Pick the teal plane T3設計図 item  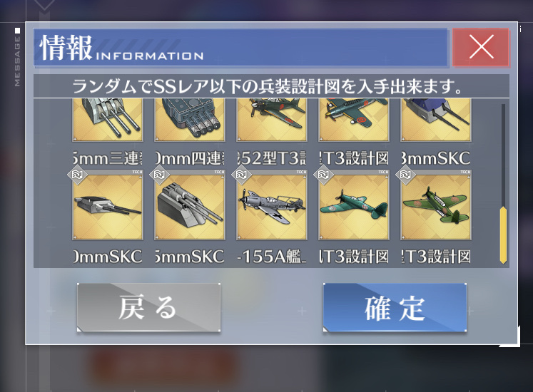point(354,205)
